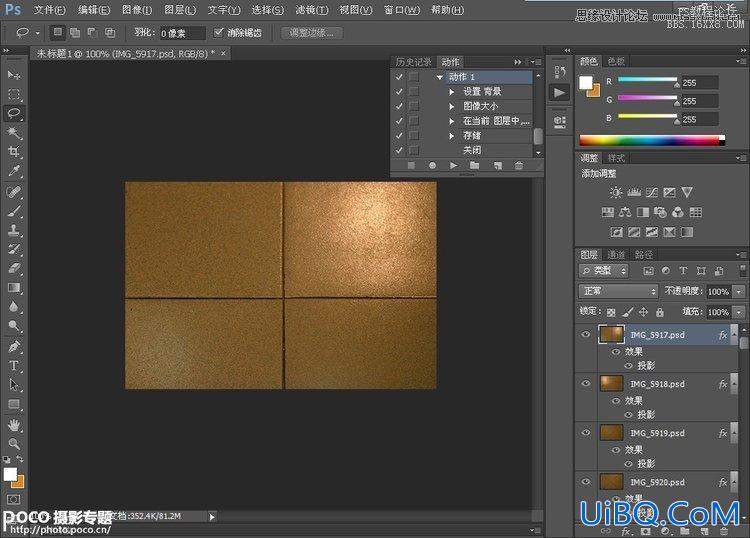Select the Crop tool
750x538 pixels.
coord(14,152)
